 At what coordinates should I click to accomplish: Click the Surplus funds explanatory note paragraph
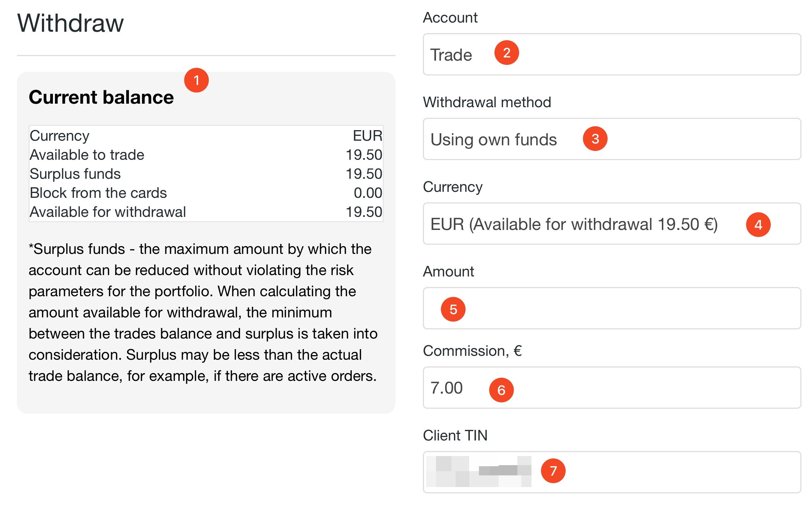tap(203, 312)
